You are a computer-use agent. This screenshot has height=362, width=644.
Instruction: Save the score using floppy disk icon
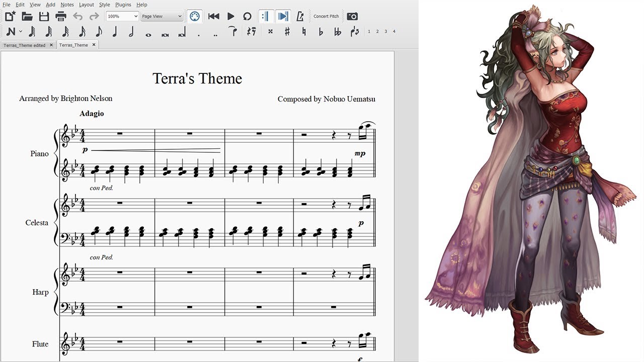[44, 16]
